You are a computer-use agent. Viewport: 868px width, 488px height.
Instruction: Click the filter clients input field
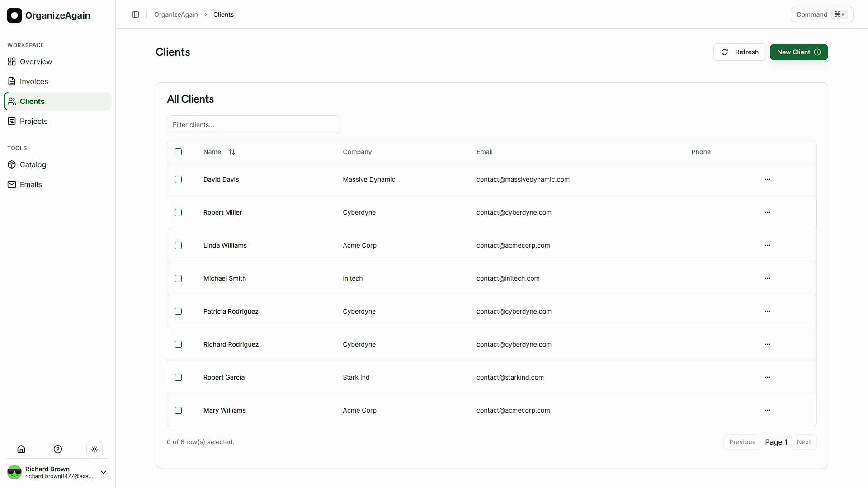coord(253,124)
